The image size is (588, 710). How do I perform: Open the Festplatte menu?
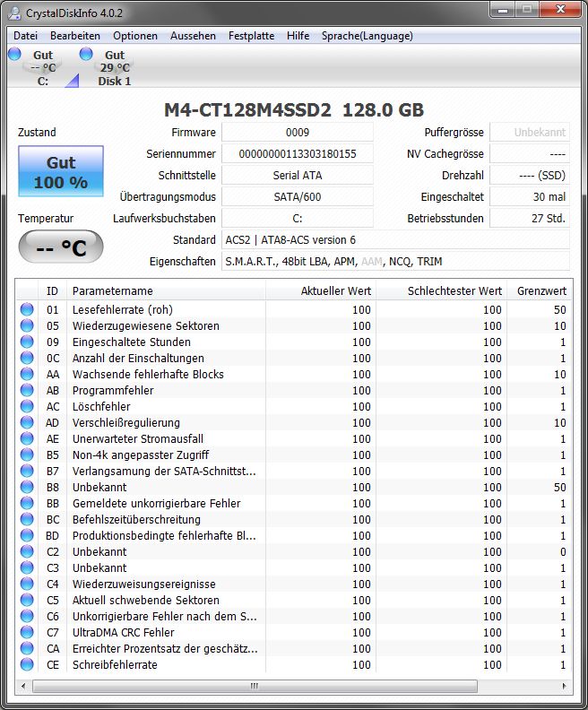[251, 36]
